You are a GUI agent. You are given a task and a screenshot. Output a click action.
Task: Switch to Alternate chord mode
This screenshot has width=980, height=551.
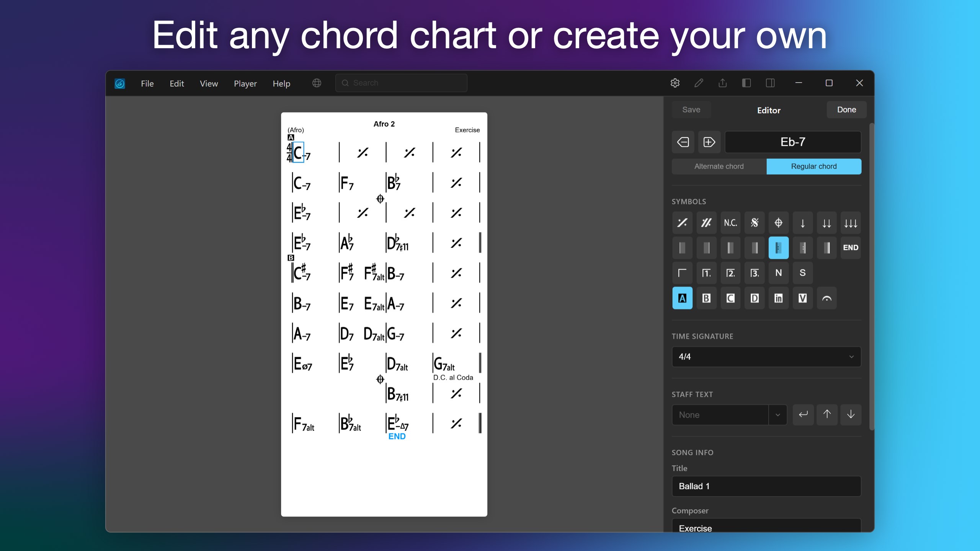(x=719, y=166)
